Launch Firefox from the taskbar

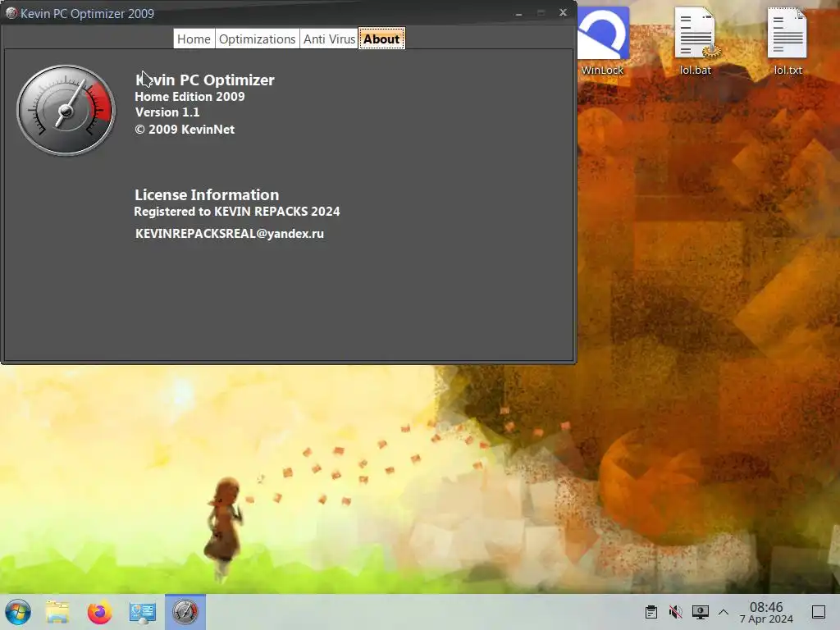99,612
